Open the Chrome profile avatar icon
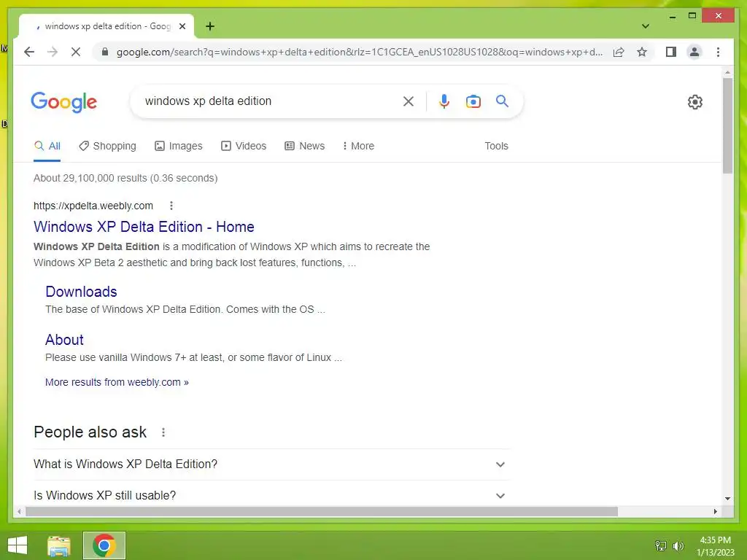The height and width of the screenshot is (560, 747). (x=694, y=52)
